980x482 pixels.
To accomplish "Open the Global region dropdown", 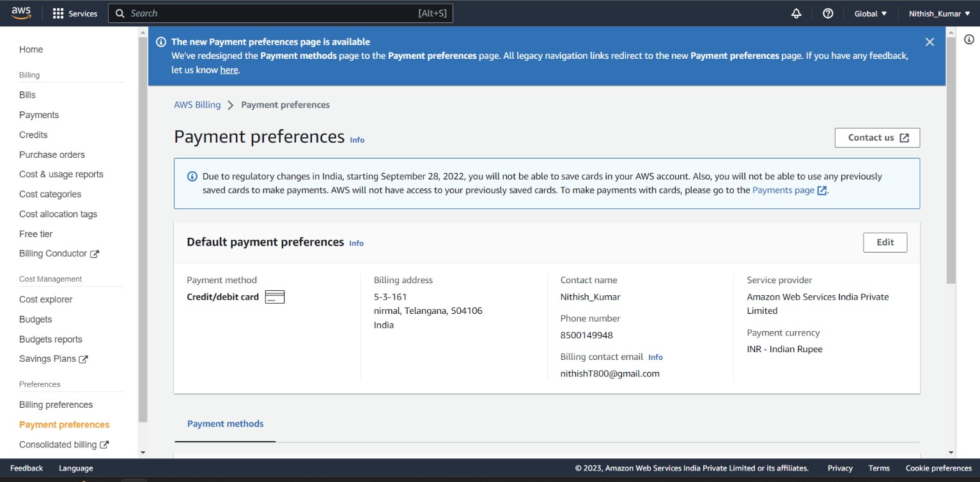I will pyautogui.click(x=870, y=13).
